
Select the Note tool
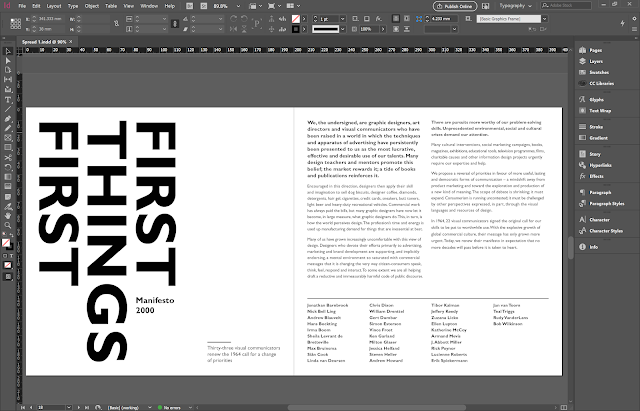pos(8,197)
